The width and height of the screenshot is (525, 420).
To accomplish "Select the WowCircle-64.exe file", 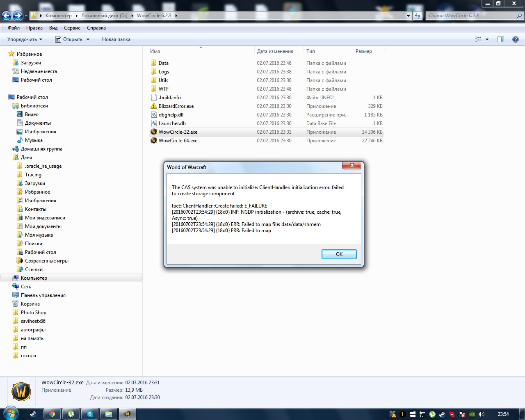I will tap(178, 141).
